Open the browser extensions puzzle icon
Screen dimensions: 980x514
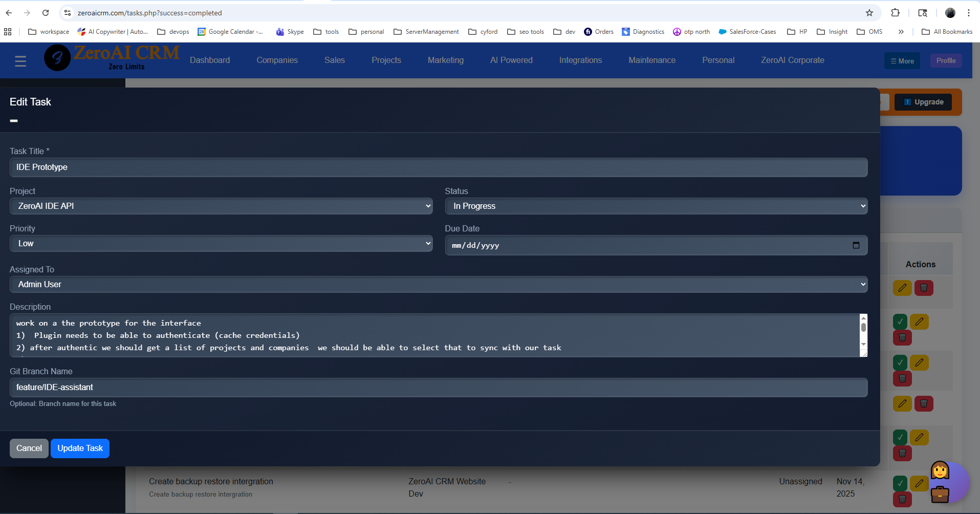pyautogui.click(x=895, y=13)
